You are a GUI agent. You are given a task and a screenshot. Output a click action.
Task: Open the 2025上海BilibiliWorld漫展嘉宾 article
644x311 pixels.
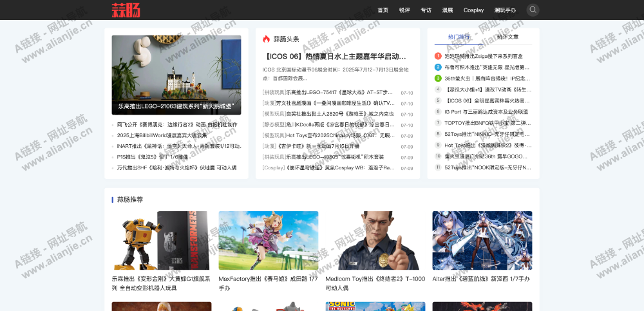(162, 135)
